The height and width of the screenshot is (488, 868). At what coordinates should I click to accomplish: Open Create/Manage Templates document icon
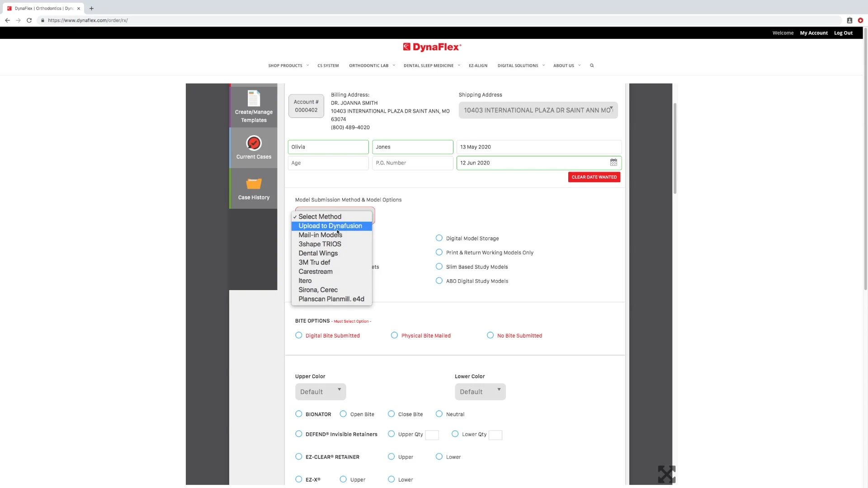(x=254, y=99)
